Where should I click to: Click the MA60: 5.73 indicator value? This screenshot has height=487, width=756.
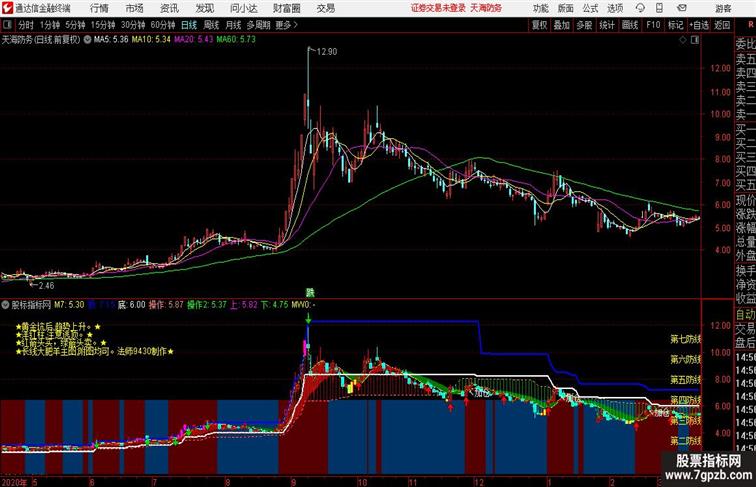(x=236, y=40)
